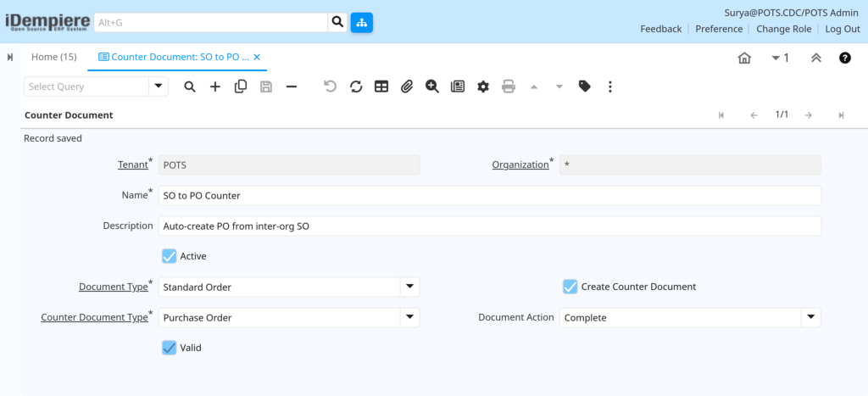Click the Log Out link
Image resolution: width=868 pixels, height=396 pixels.
(x=843, y=29)
